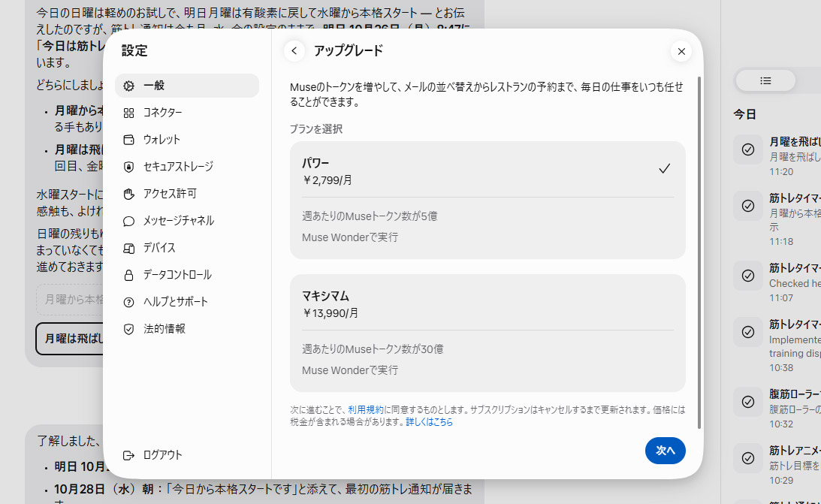This screenshot has width=821, height=504.
Task: Click check circle icon of the 10:29 task
Action: [x=748, y=458]
